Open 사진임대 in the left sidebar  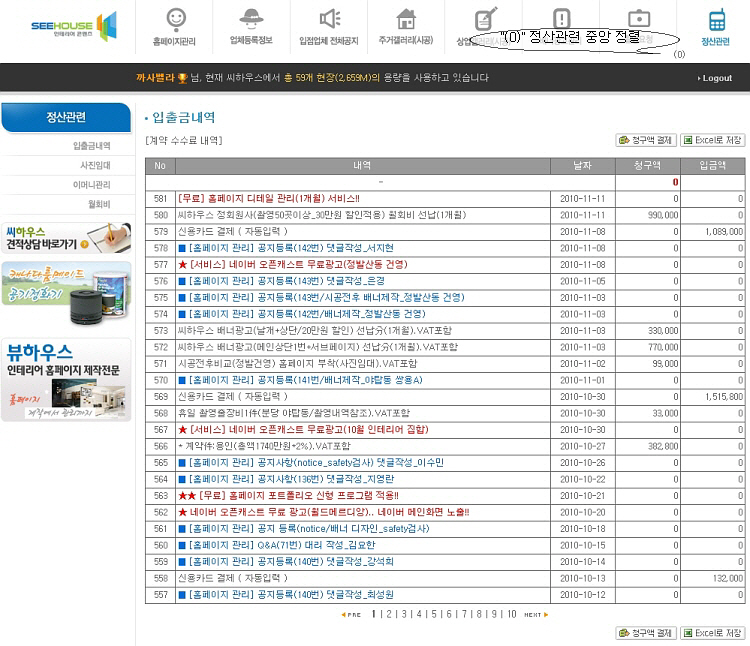95,165
